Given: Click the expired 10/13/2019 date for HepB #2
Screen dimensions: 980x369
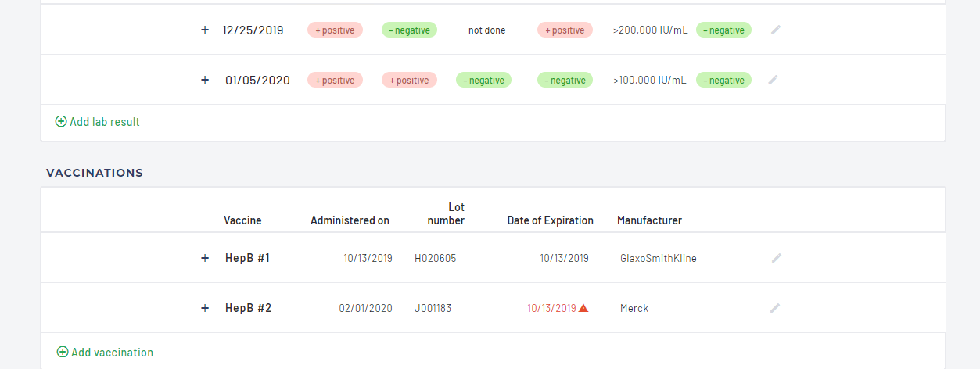Looking at the screenshot, I should point(551,308).
